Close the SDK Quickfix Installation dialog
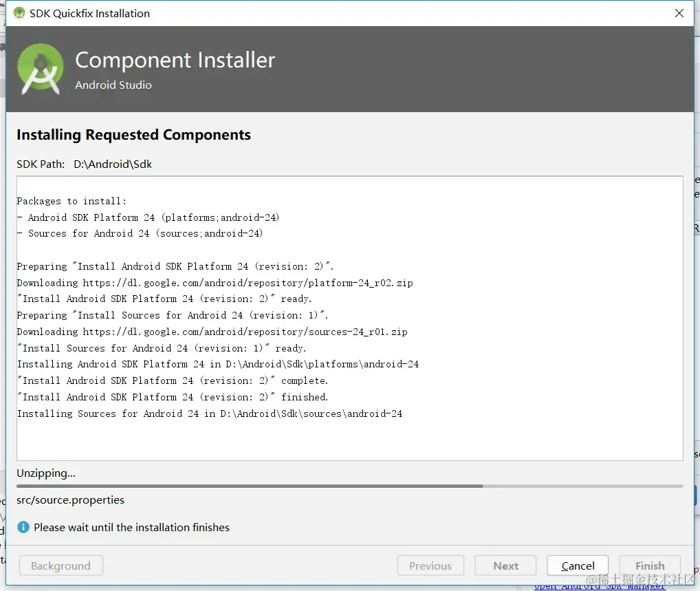The image size is (700, 591). [679, 13]
